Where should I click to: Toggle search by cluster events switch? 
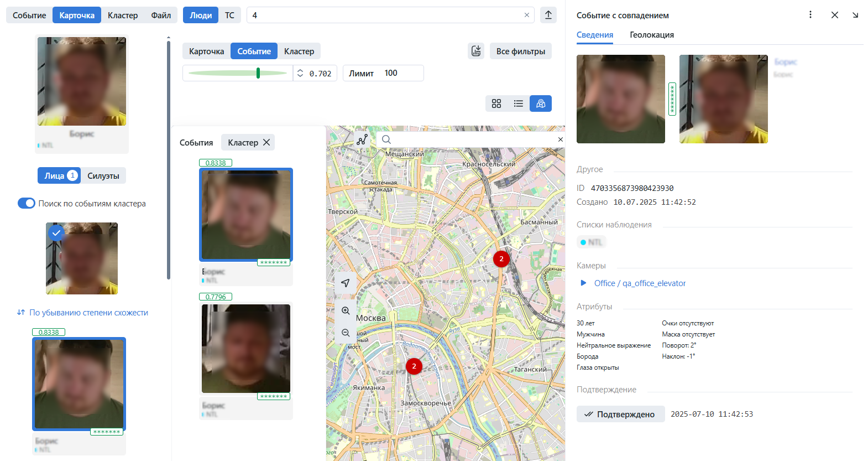click(27, 203)
